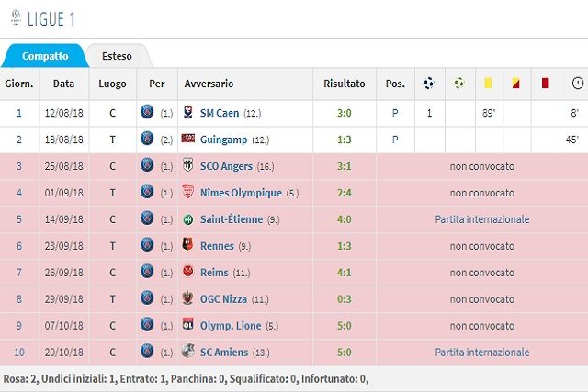Click the Olymp. Lione club crest
588x392 pixels.
pyautogui.click(x=187, y=324)
